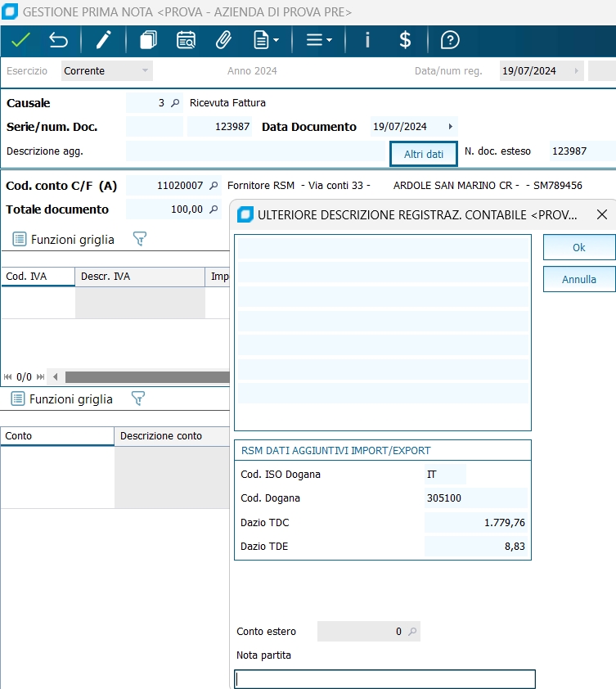Open the hamburger menu dropdown in toolbar
Viewport: 616px width, 689px height.
click(x=318, y=39)
